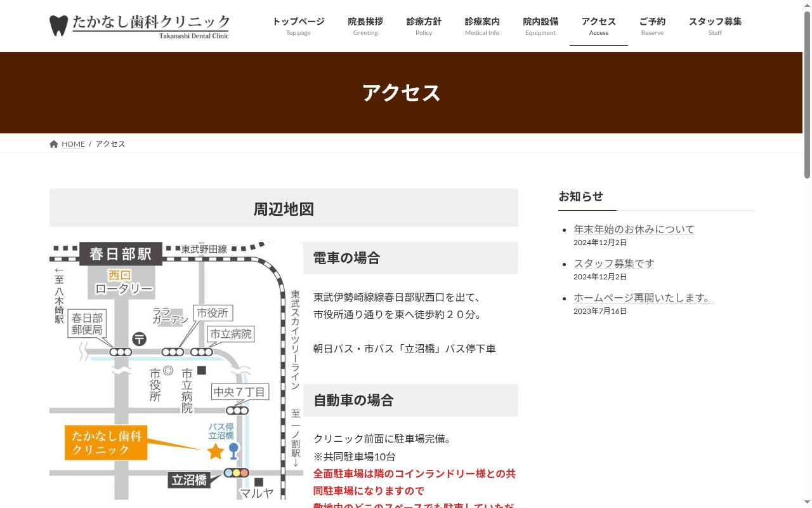Screen dimensions: 812x508
Task: Click the tooth logo icon
Action: click(x=58, y=25)
